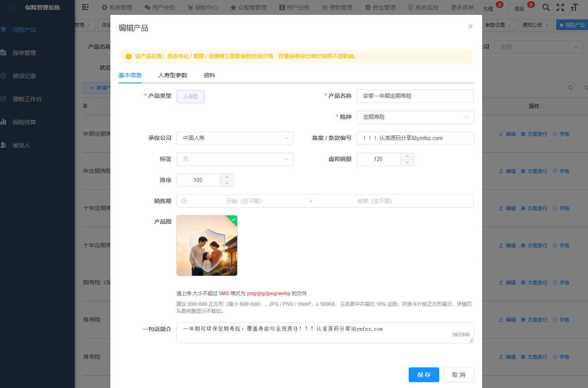
Task: Click the round search icon beside the table
Action: [571, 88]
